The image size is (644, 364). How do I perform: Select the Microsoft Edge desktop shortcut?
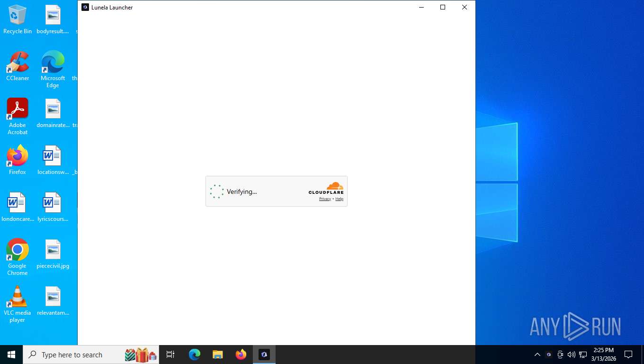[53, 70]
